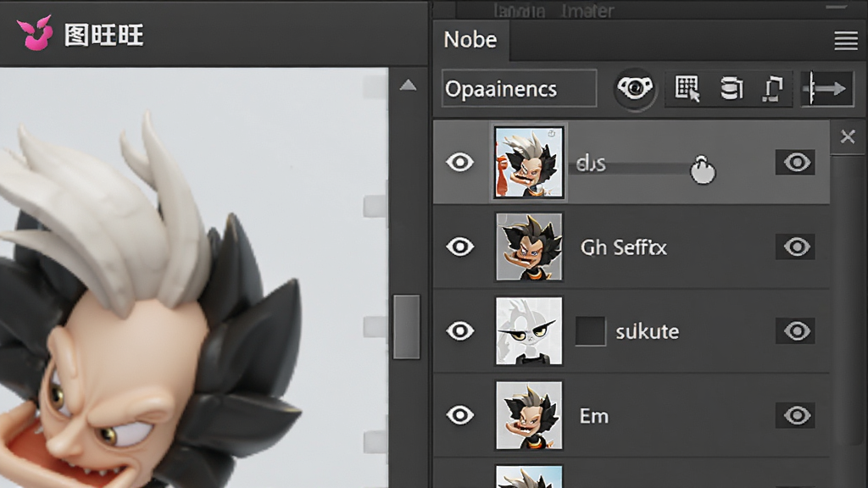Click the eye icon in the panel toolbar
The image size is (868, 488).
635,88
